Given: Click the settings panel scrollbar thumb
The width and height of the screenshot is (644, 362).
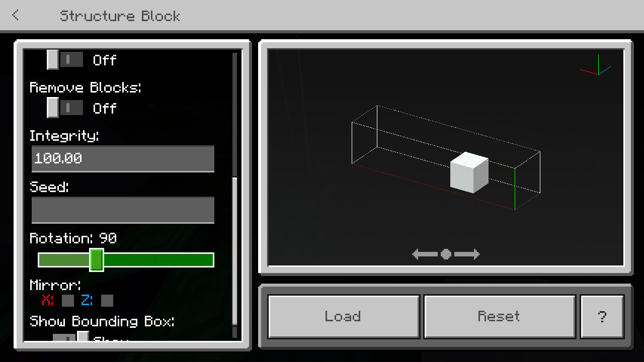Looking at the screenshot, I should (234, 251).
